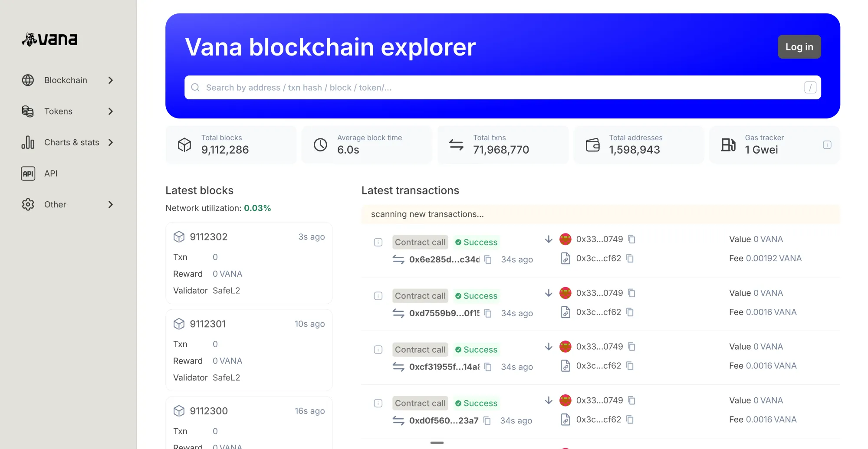Click the API badge icon
This screenshot has height=449, width=868.
click(28, 174)
